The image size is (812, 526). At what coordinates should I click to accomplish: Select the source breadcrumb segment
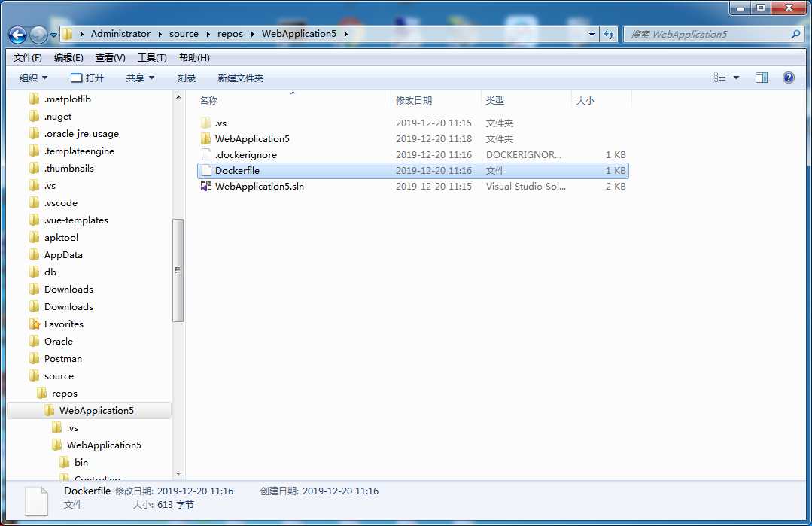coord(184,34)
